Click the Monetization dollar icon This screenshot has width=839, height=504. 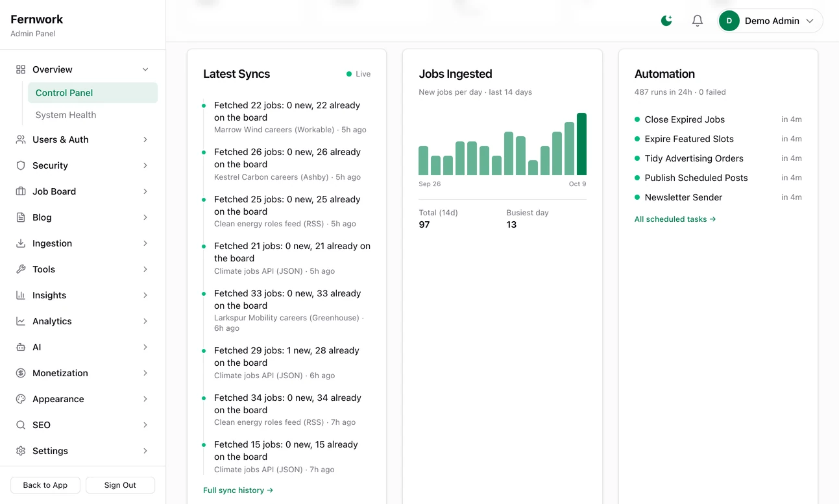pyautogui.click(x=21, y=373)
